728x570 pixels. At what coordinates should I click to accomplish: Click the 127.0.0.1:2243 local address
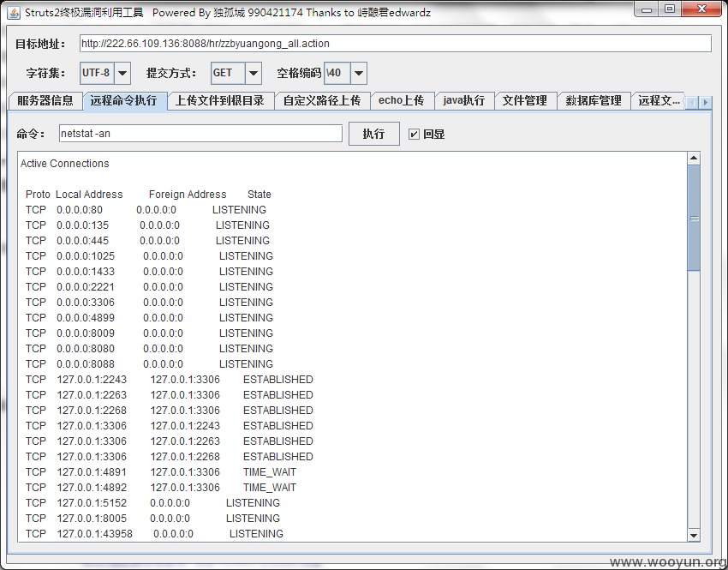coord(92,379)
